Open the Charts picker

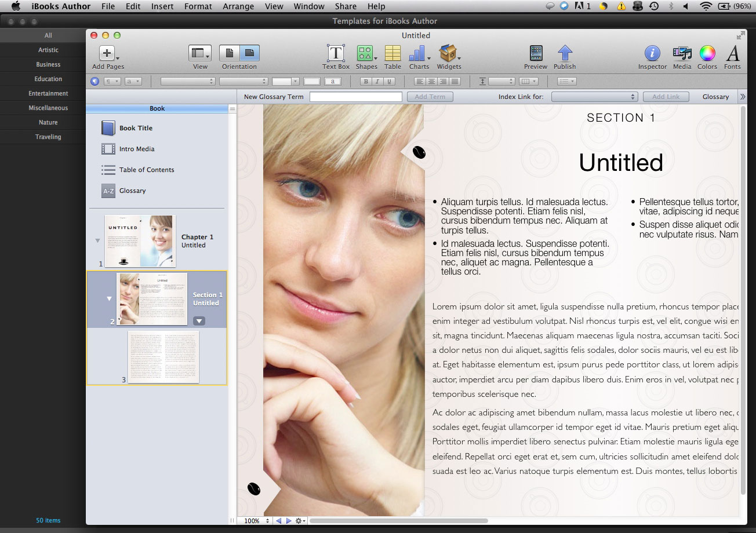[419, 57]
